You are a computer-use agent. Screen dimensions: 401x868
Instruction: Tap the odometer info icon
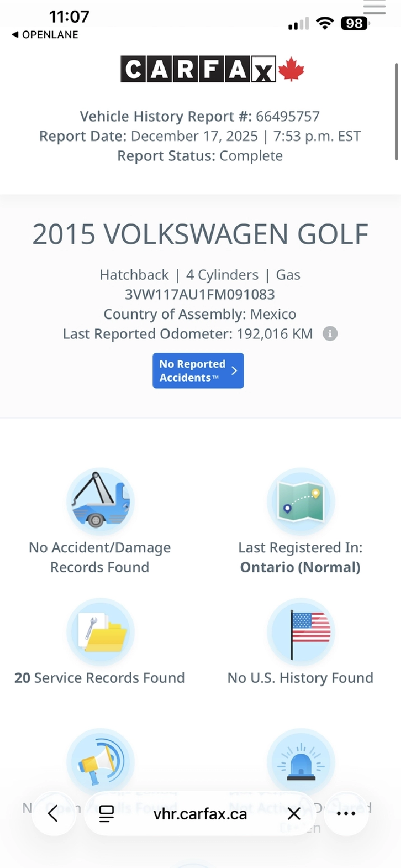click(330, 334)
